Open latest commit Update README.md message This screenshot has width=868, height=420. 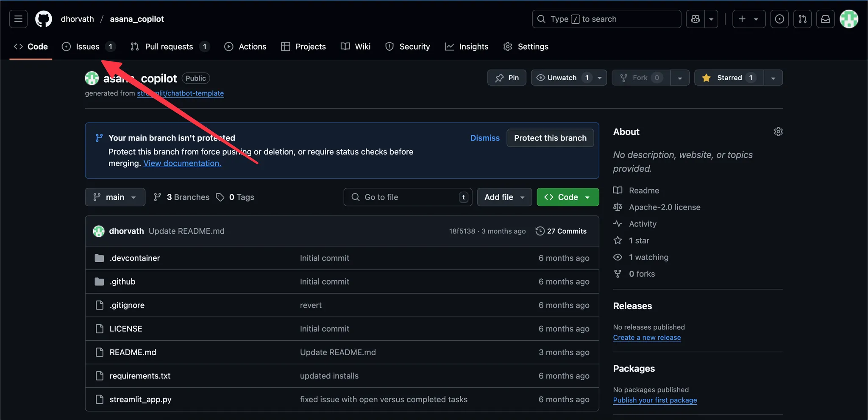[x=186, y=231]
